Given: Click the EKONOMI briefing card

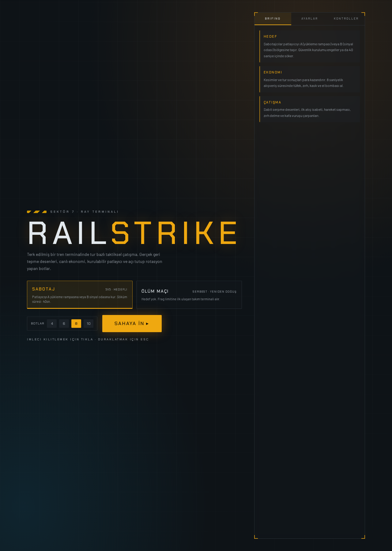Looking at the screenshot, I should pos(310,79).
